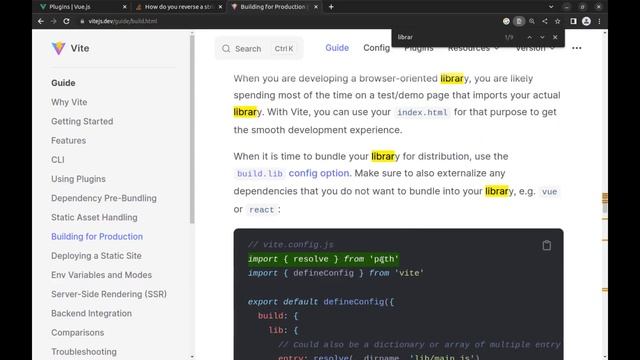
Task: Open Dependency Pre-Bundling sidebar link
Action: pyautogui.click(x=104, y=198)
